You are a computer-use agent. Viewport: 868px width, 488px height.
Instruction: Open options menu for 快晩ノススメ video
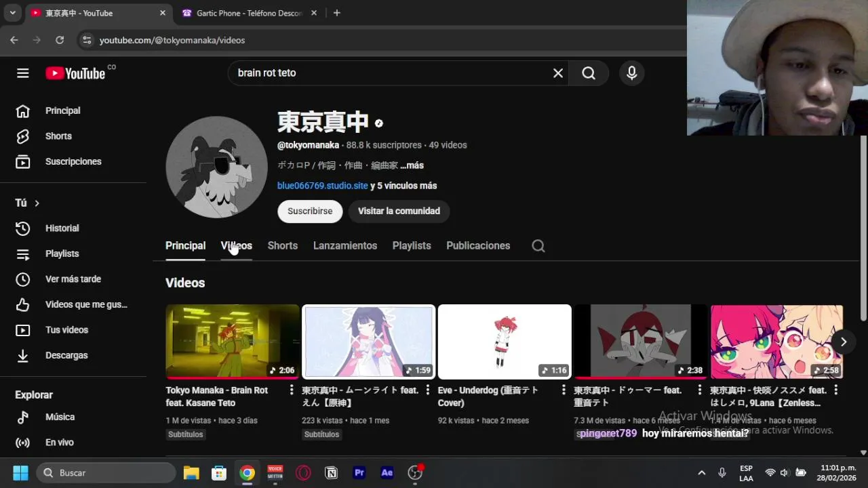(x=836, y=390)
